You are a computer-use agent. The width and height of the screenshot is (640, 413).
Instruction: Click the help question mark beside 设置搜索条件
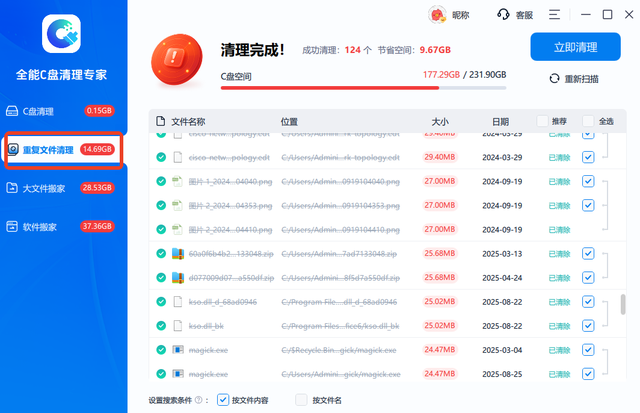(x=198, y=400)
